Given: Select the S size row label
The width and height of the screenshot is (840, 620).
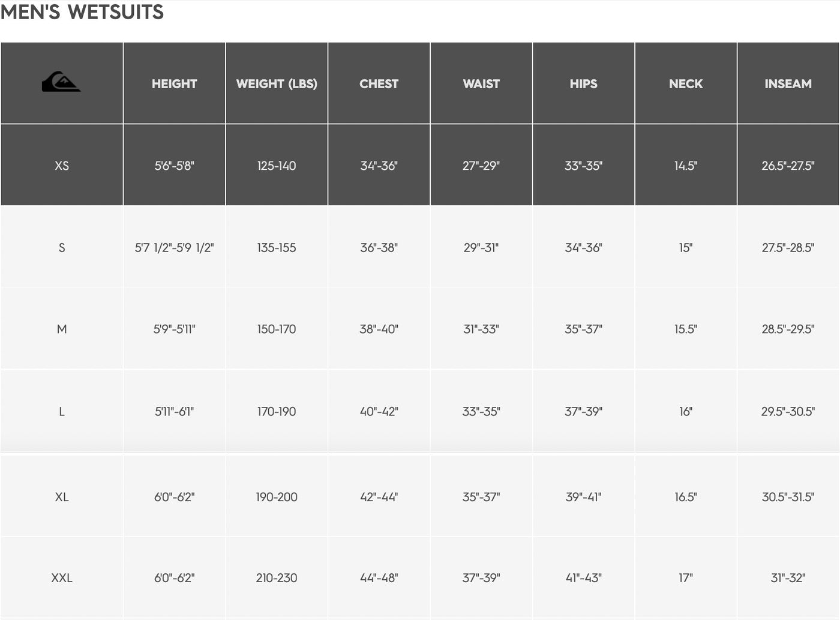Looking at the screenshot, I should point(62,247).
